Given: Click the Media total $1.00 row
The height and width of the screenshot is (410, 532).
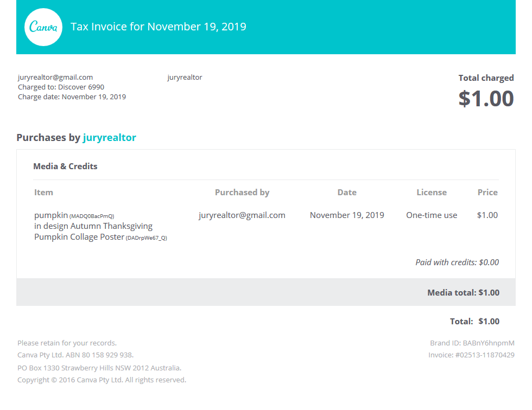Looking at the screenshot, I should tap(266, 292).
